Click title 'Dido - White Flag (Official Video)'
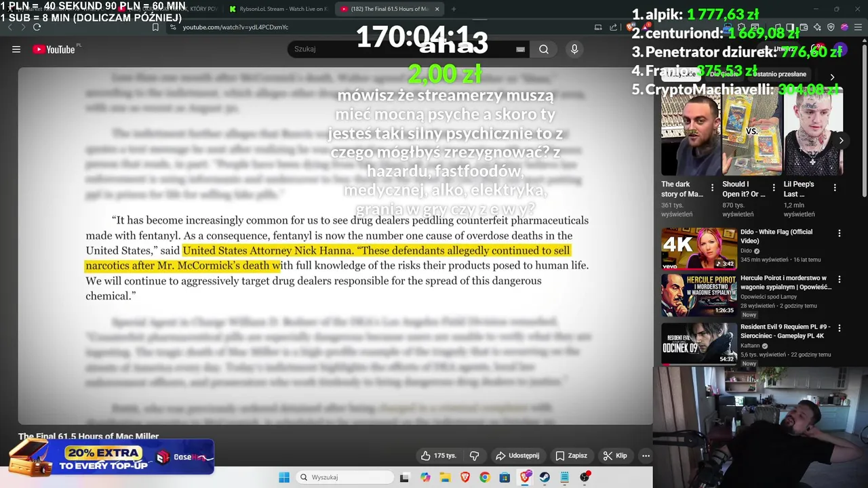Screen dimensions: 868x488 (776, 236)
